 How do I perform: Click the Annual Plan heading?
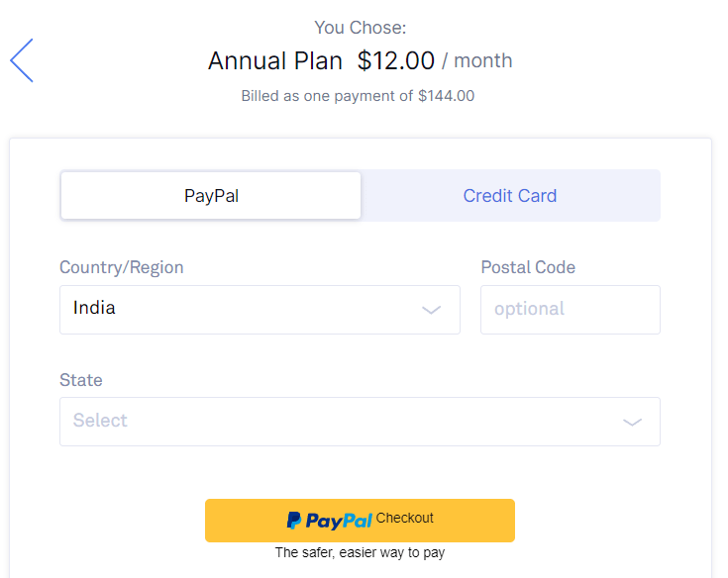(x=275, y=60)
